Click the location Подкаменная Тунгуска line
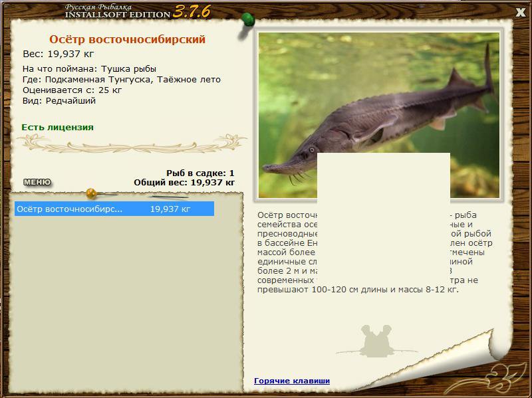The width and height of the screenshot is (532, 398). 122,80
